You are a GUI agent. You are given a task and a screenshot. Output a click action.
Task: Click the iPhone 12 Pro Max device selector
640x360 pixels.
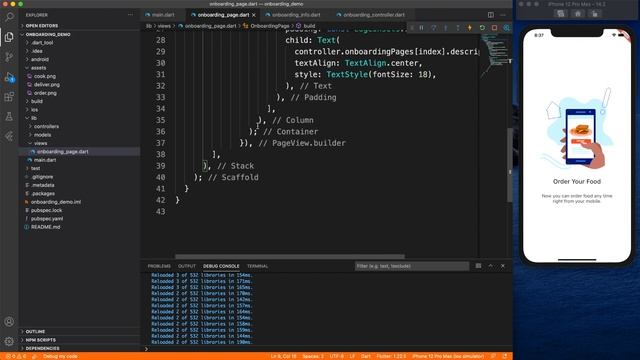(x=448, y=356)
